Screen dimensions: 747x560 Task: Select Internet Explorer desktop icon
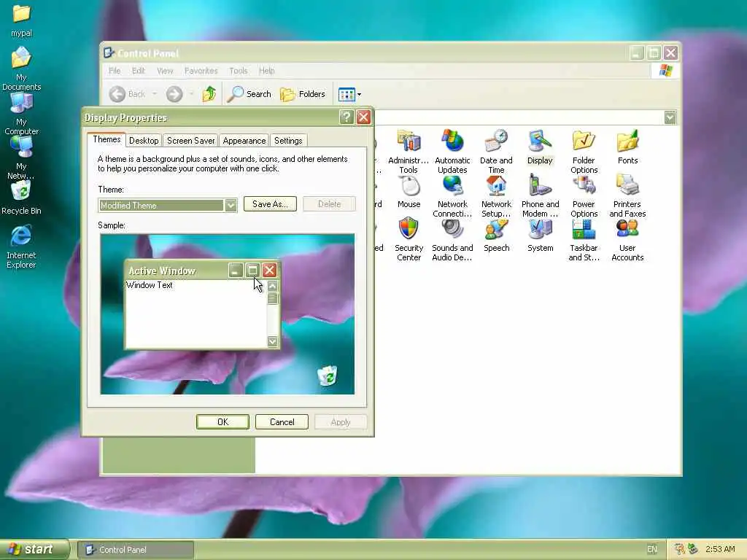pos(21,246)
